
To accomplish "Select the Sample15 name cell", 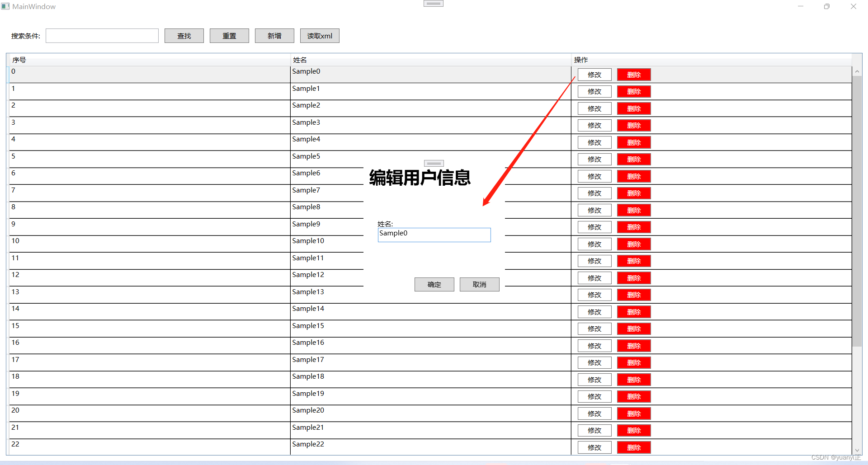I will coord(431,329).
